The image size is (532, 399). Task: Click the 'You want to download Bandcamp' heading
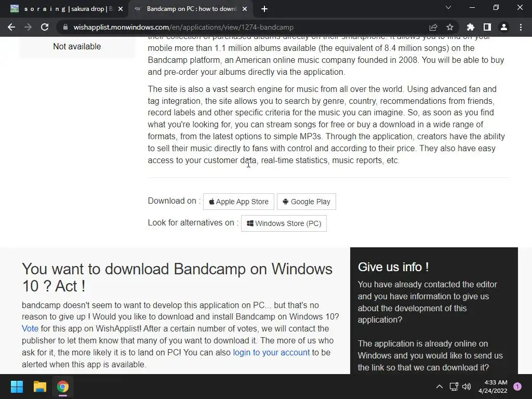(x=177, y=277)
